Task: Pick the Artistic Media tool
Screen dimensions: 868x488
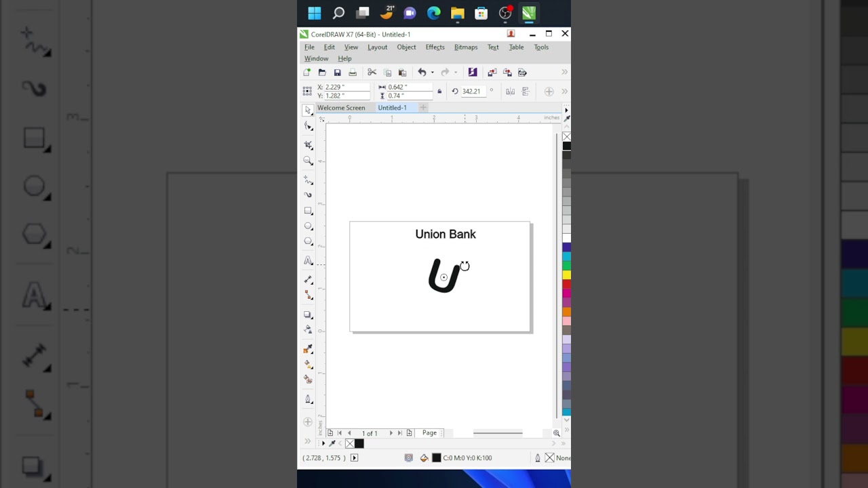Action: pyautogui.click(x=309, y=195)
